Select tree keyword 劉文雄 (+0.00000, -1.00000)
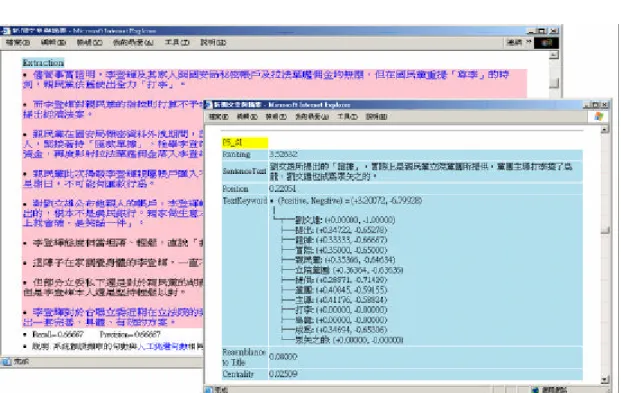Screen dimensions: 621x393 (345, 220)
